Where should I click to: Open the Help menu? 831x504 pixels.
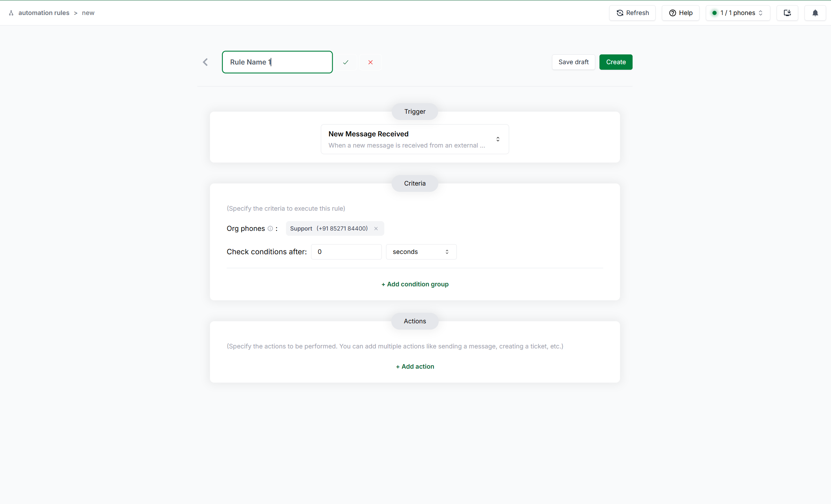point(680,13)
